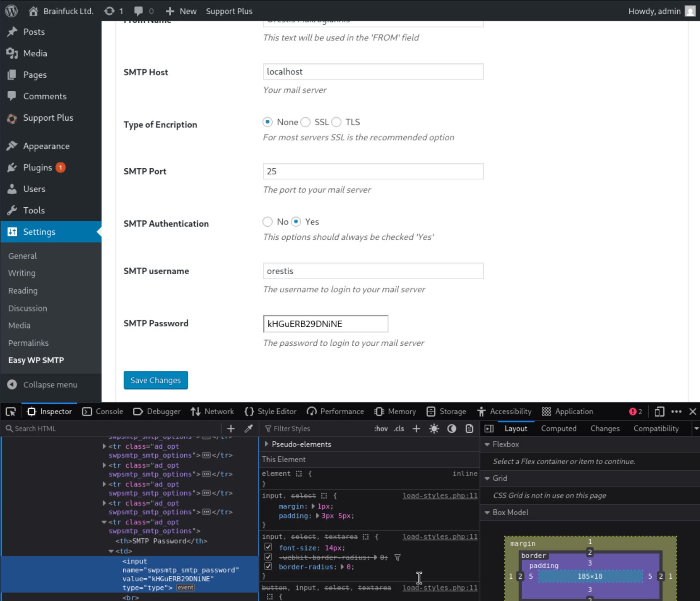Click the SMTP Host input field
Viewport: 700px width, 601px height.
373,72
